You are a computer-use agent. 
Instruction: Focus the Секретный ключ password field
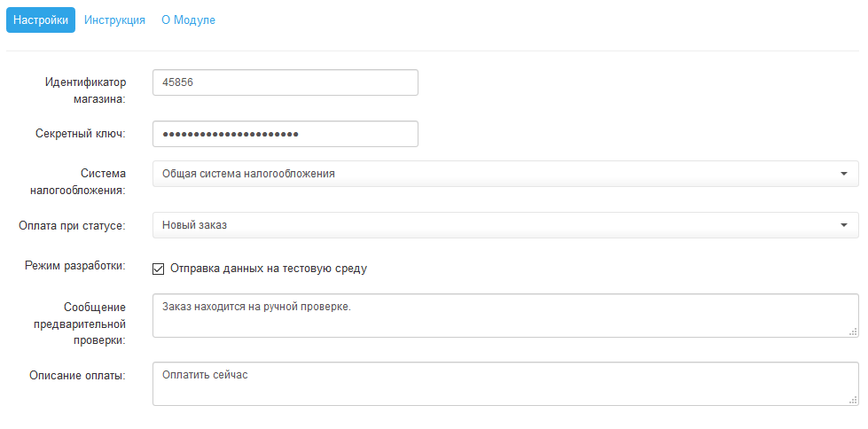(x=285, y=134)
